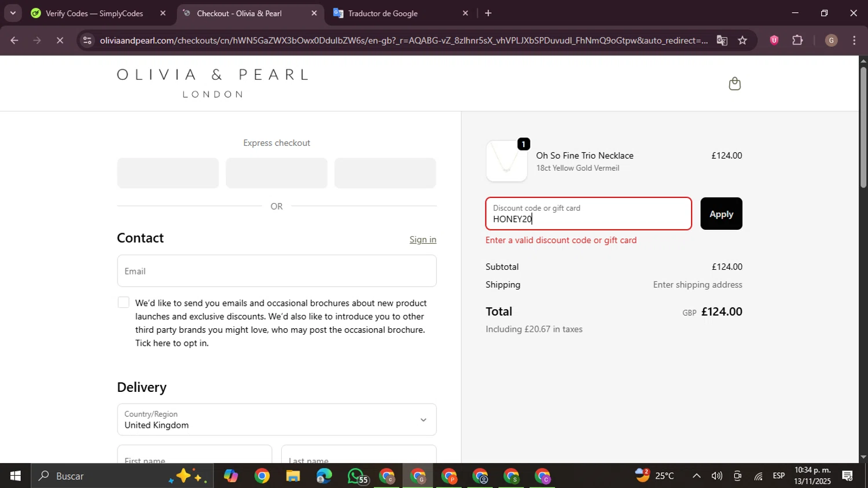
Task: Show hidden system tray icons
Action: coord(697,476)
